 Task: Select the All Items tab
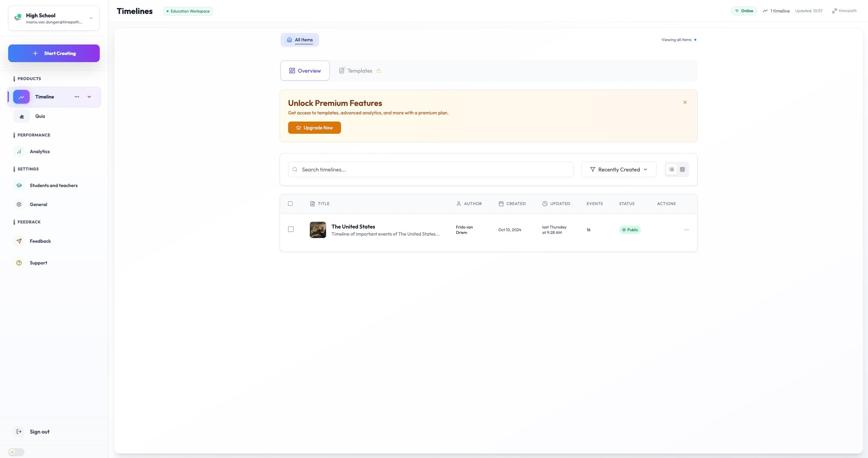tap(300, 40)
